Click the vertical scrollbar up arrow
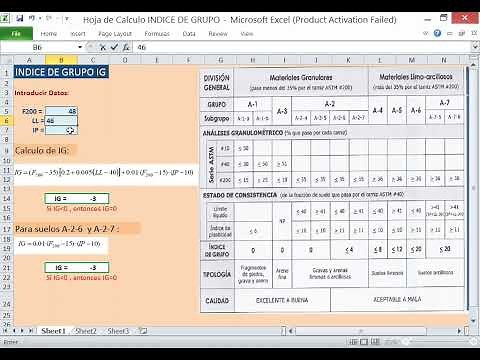Viewport: 480px width, 360px height. coord(474,64)
